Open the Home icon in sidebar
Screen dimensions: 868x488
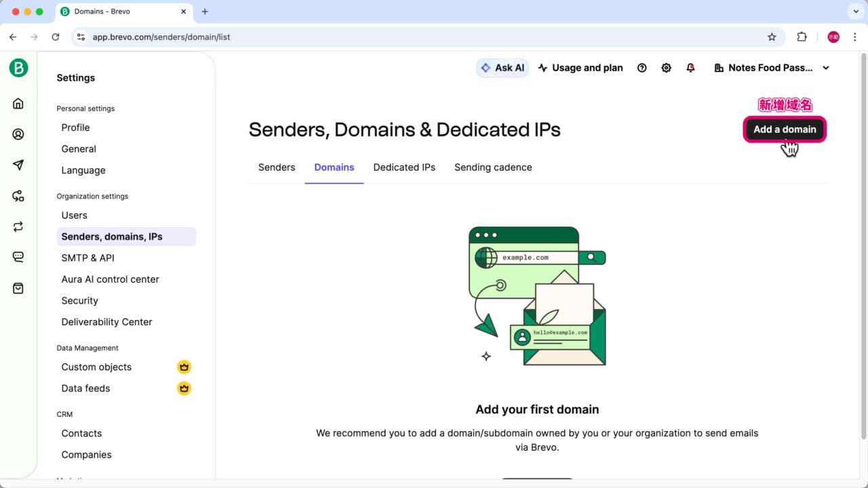(18, 104)
